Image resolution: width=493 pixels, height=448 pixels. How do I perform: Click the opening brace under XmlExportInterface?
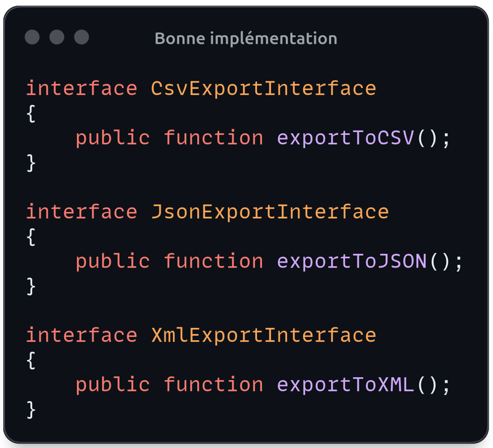coord(31,360)
